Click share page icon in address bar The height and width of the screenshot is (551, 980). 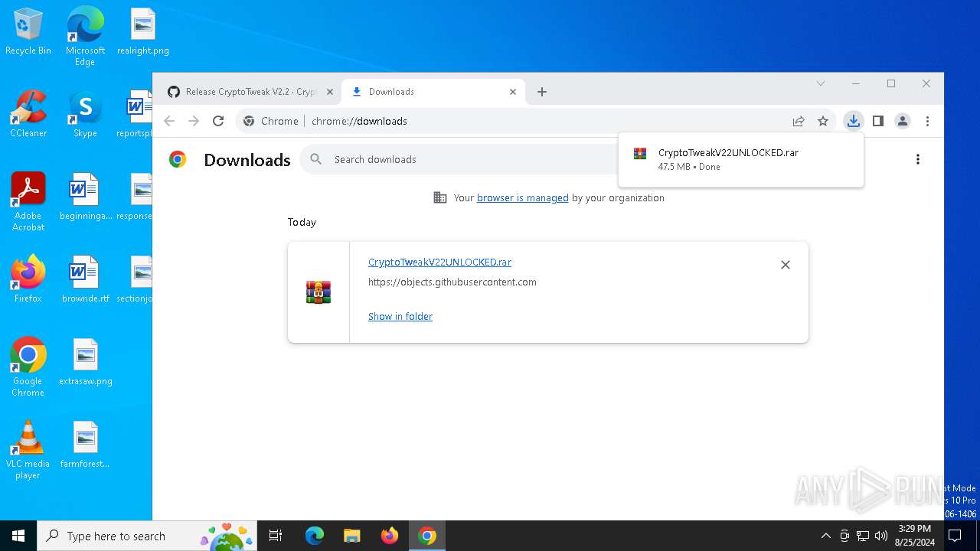click(799, 121)
